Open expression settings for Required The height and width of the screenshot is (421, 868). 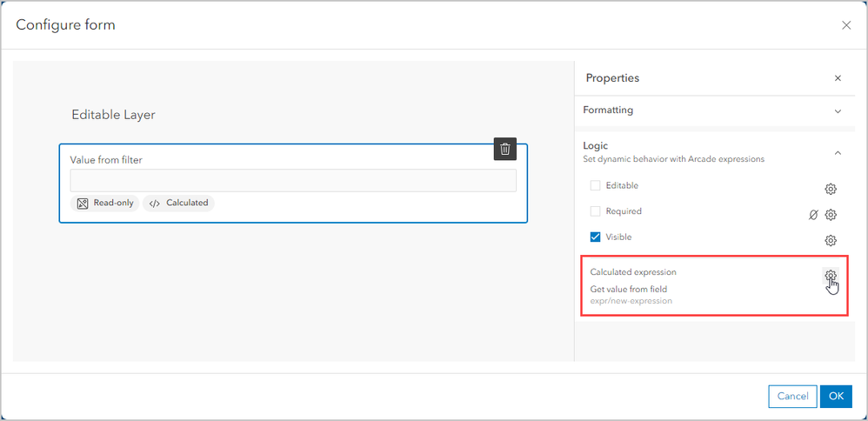[x=831, y=215]
